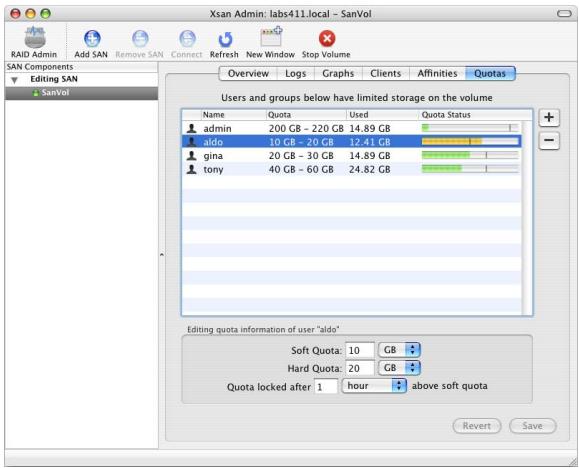579x468 pixels.
Task: Switch to the Clients tab
Action: pyautogui.click(x=386, y=74)
